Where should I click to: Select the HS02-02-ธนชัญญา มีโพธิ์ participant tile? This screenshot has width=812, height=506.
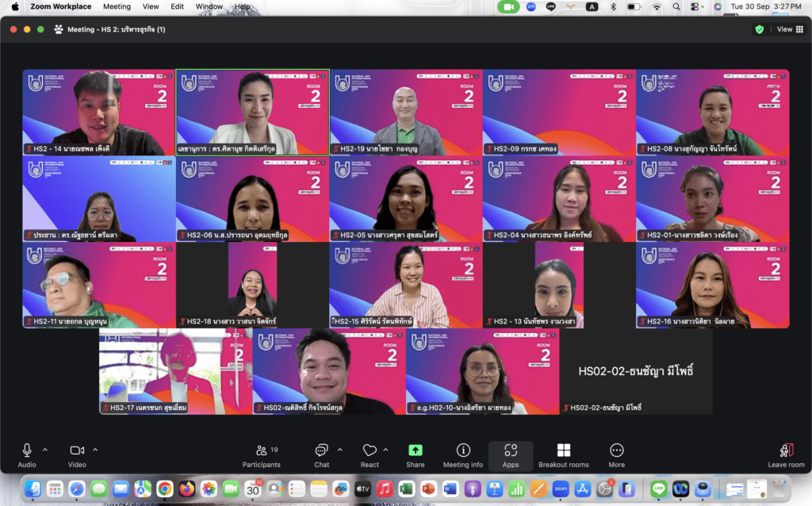(x=636, y=371)
